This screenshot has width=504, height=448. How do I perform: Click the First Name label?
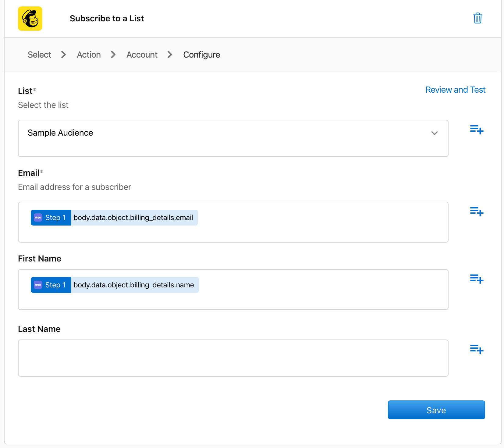pyautogui.click(x=40, y=258)
